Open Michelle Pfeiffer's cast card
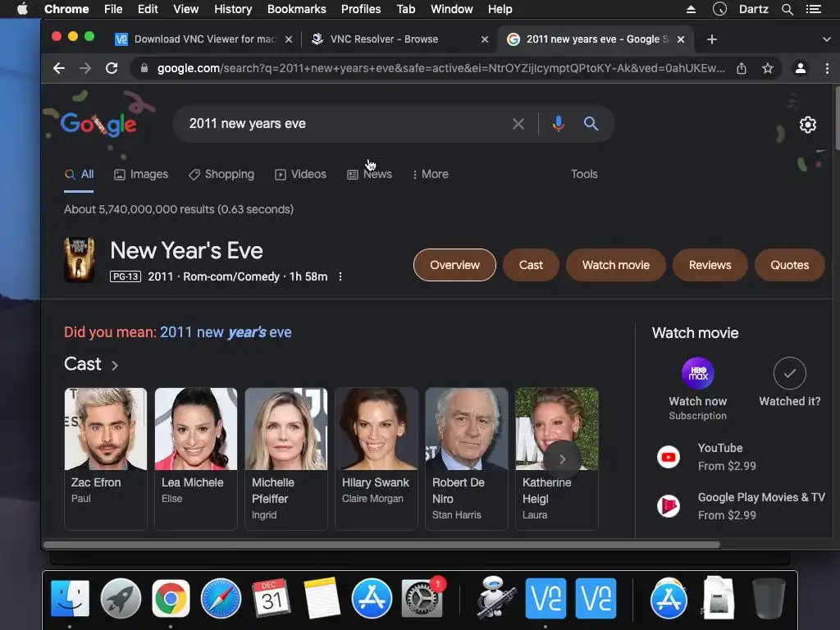The width and height of the screenshot is (840, 630). pyautogui.click(x=286, y=459)
